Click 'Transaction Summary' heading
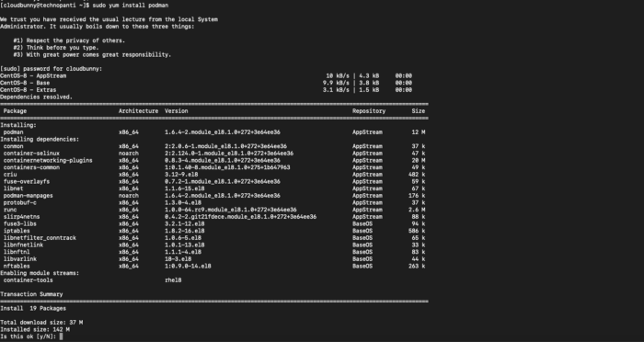Screen dimensions: 644x342 click(x=31, y=294)
